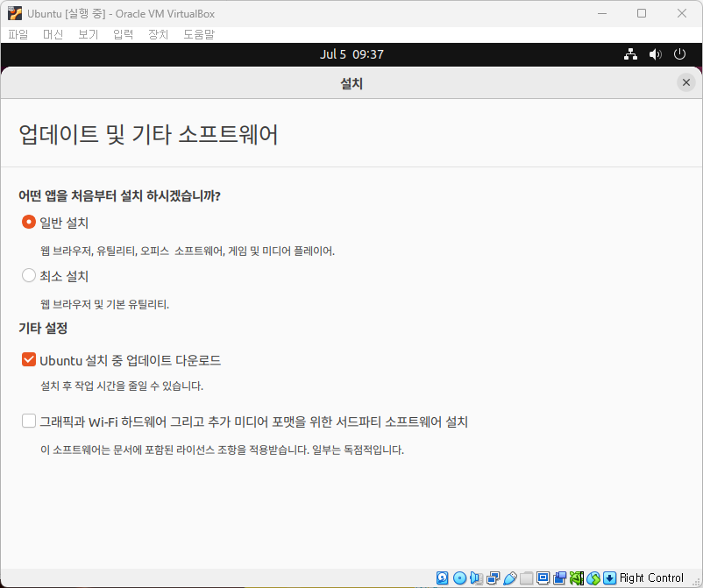Click the 업데이트 및 기타 소프트웨어 heading

pos(148,134)
